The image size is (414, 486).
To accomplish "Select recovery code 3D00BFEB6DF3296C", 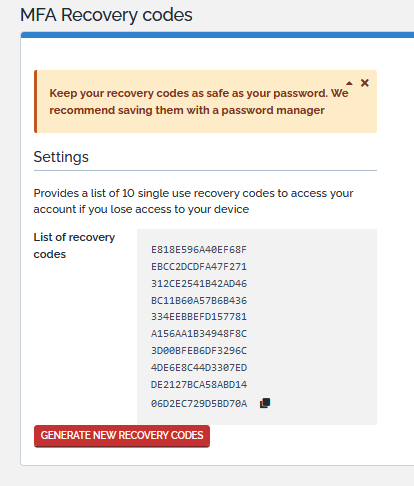I will click(x=199, y=351).
